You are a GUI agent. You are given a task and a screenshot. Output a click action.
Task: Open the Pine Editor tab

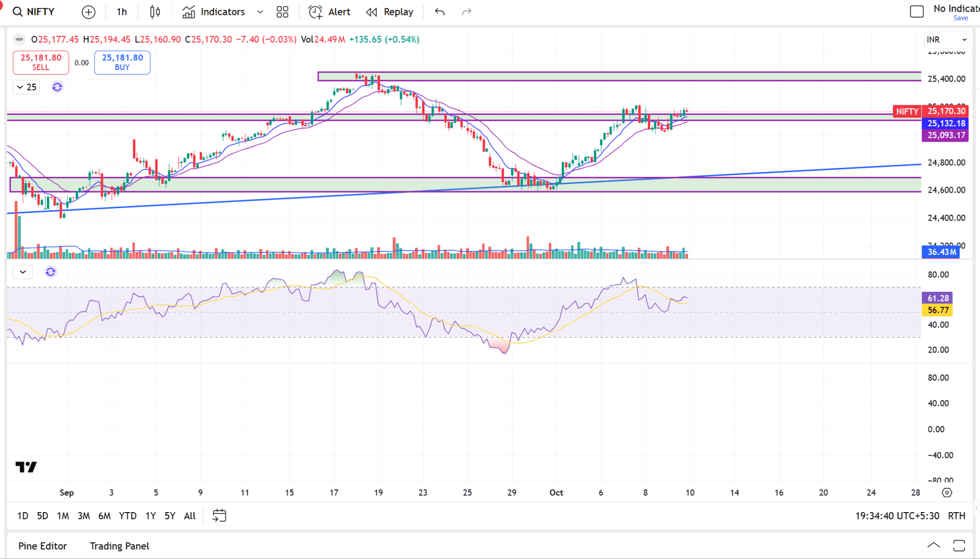click(43, 546)
